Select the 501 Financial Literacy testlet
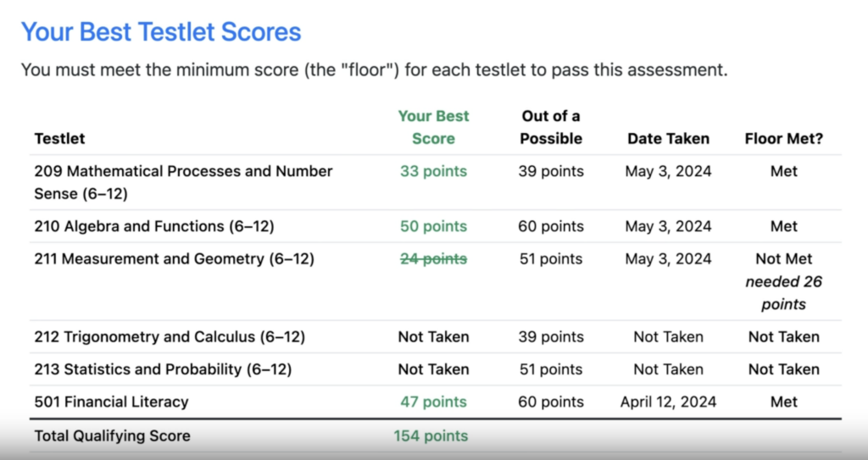 111,402
